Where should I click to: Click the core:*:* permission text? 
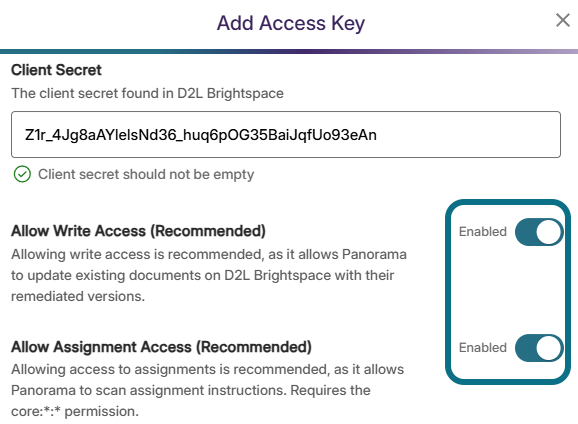click(x=75, y=411)
